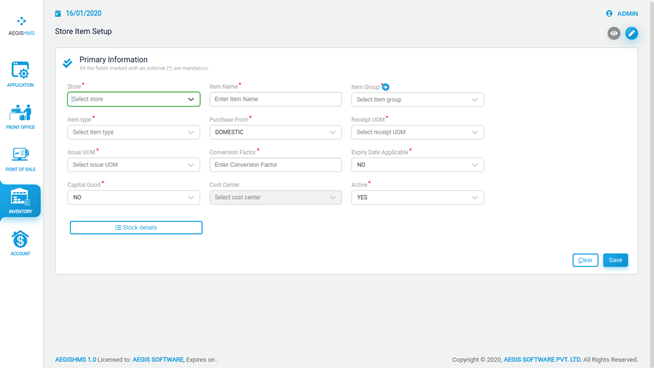This screenshot has width=654, height=368.
Task: Open the Account module icon
Action: point(20,239)
